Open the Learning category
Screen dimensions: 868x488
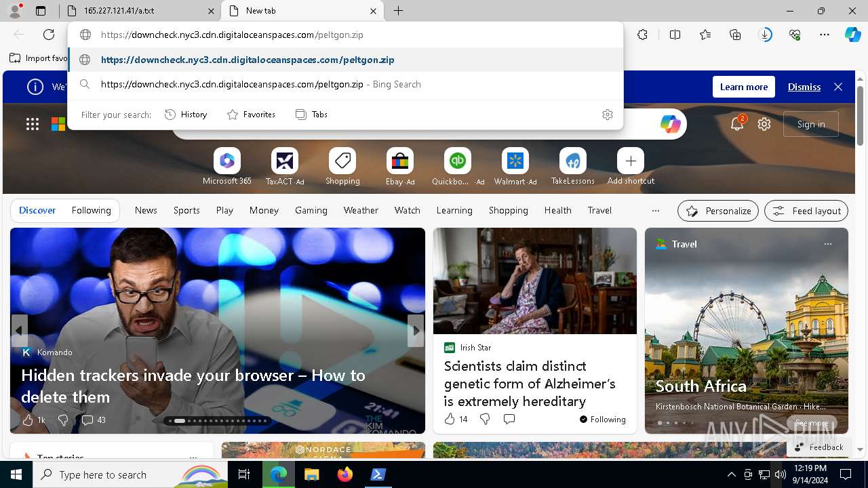tap(454, 211)
